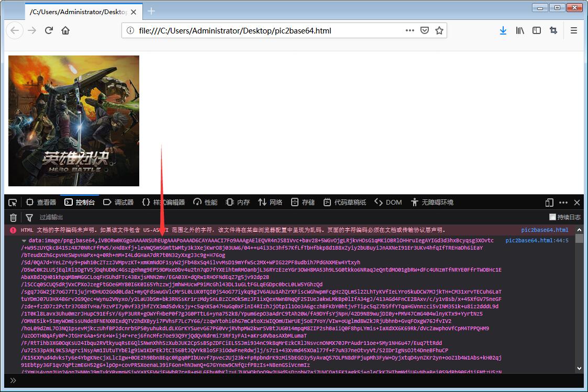Screen dimensions: 588x392
Task: Open the Firefox hamburger menu
Action: 574,30
